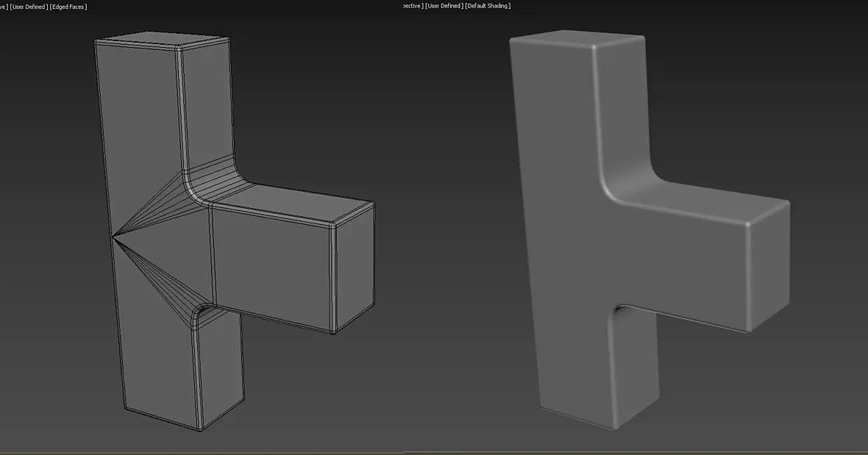868x455 pixels.
Task: Click the partial Perspective label in right viewport
Action: 413,6
